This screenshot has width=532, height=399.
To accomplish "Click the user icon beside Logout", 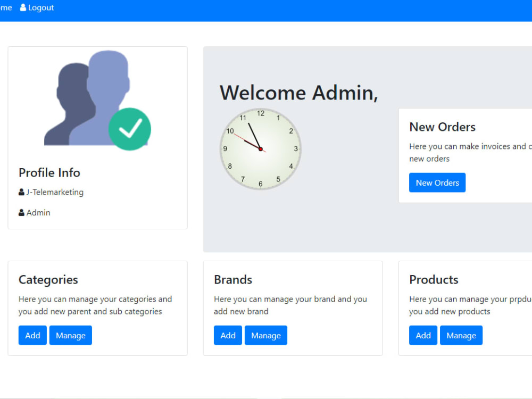I will click(23, 7).
